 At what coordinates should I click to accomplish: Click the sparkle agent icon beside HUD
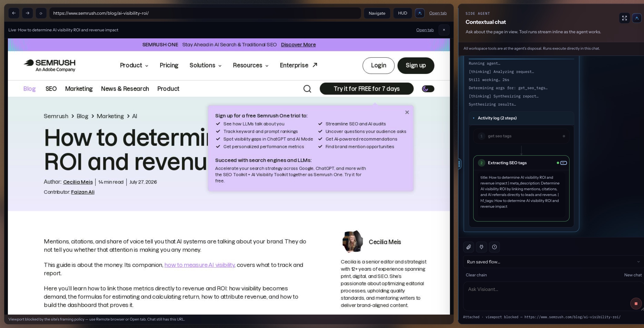pyautogui.click(x=420, y=13)
